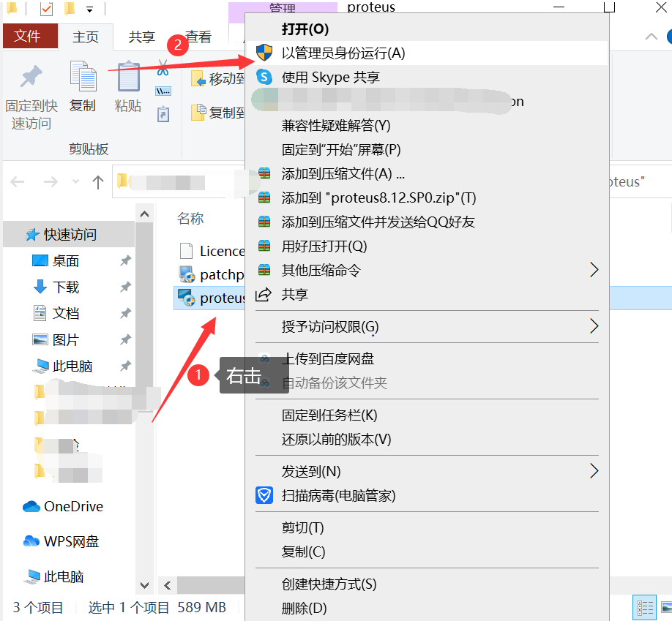
Task: Choose 上传到百度网盘
Action: click(428, 358)
